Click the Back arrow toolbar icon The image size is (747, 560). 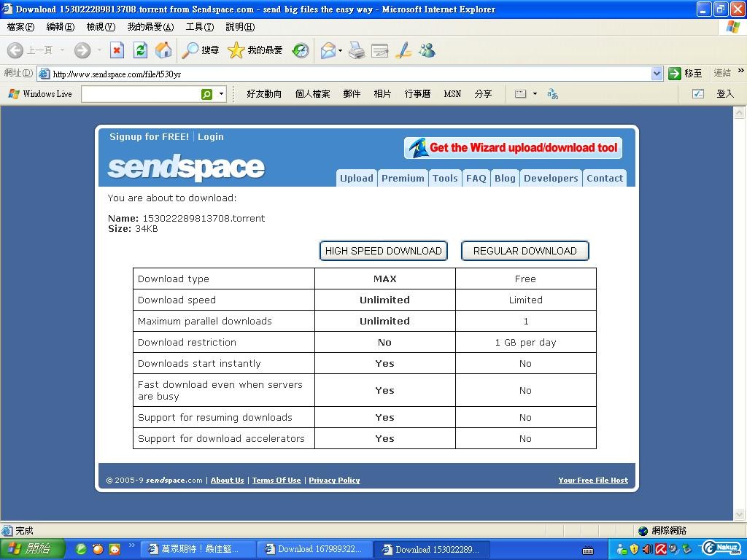click(15, 50)
